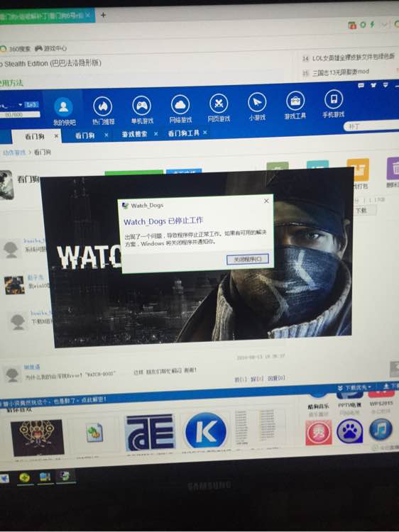This screenshot has width=399, height=532.
Task: Close the Watch_Dogs error dialog with X
Action: click(266, 201)
